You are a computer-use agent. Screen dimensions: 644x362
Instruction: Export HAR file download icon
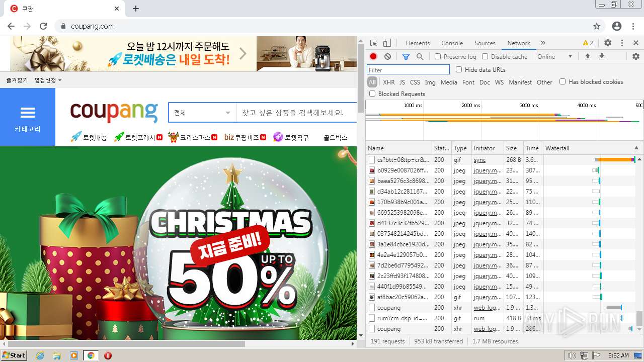click(601, 57)
